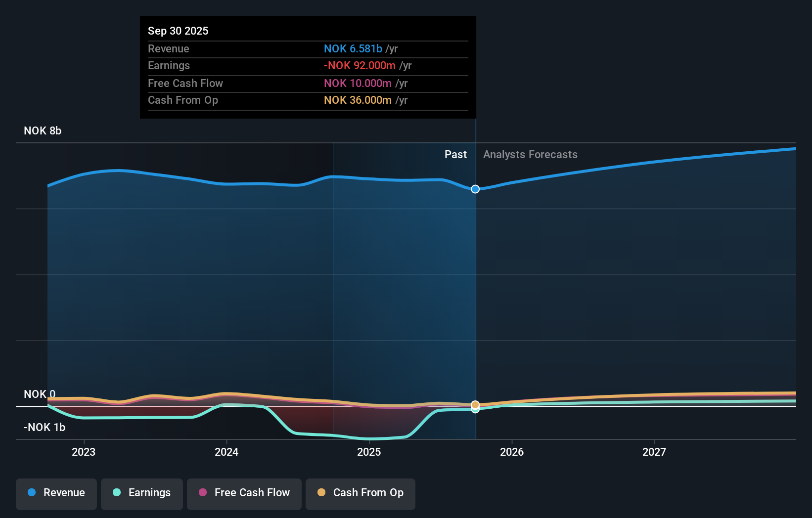This screenshot has width=812, height=518.
Task: Click the '-NOK 1b' y-axis label
Action: tap(45, 427)
